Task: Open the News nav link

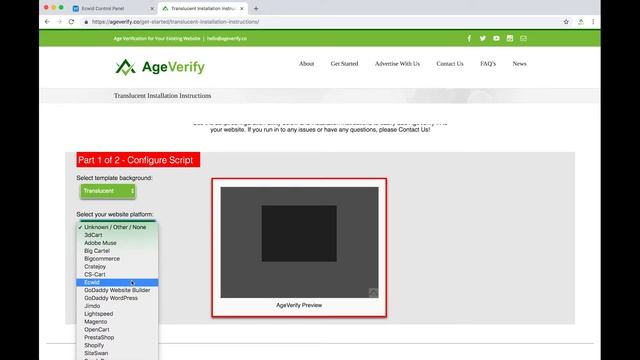Action: point(520,64)
